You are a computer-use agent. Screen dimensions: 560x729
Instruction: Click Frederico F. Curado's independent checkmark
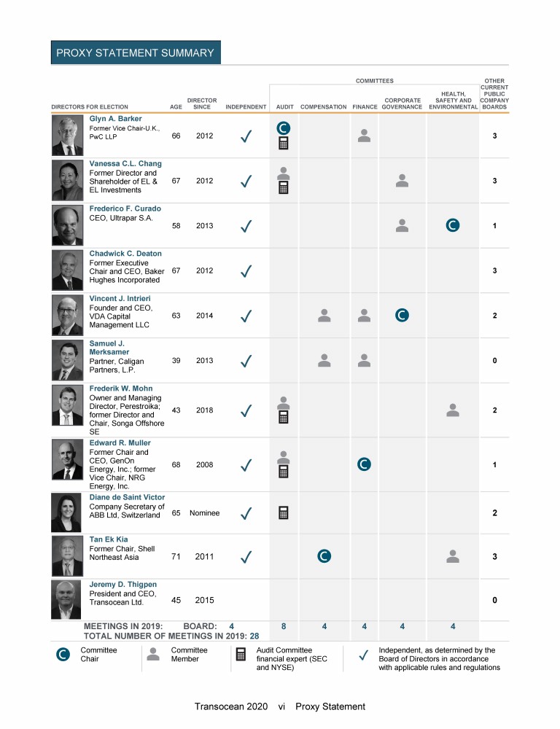246,226
